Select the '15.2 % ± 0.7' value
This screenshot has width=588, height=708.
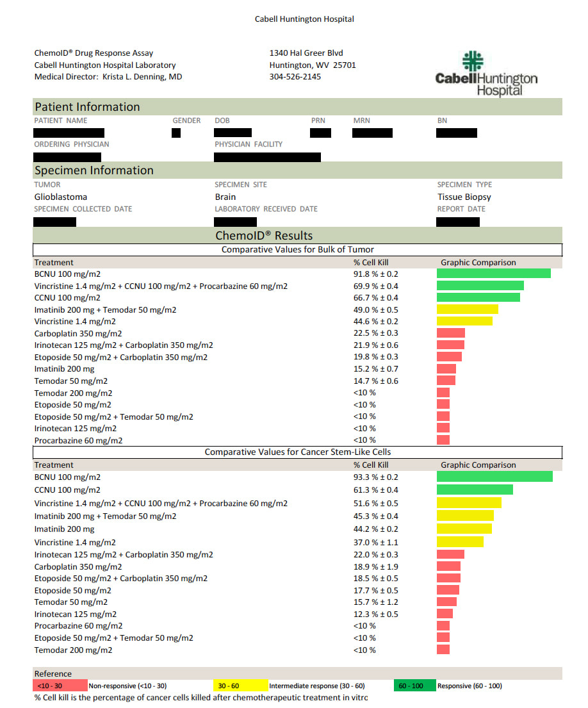point(375,369)
